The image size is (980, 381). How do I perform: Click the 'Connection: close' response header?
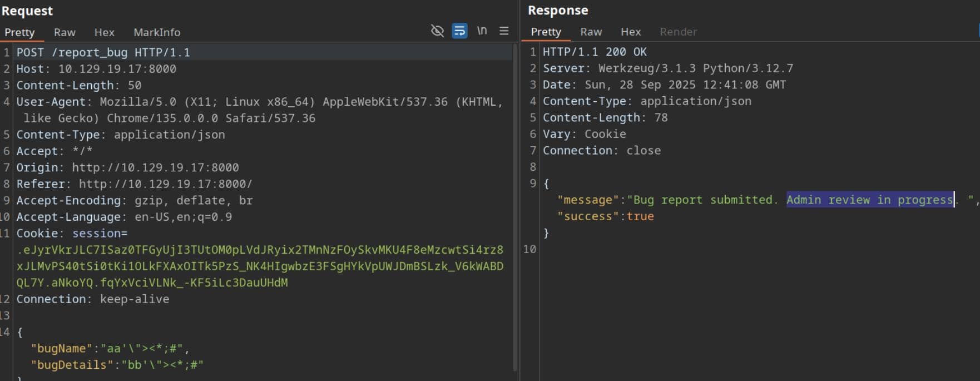coord(602,150)
